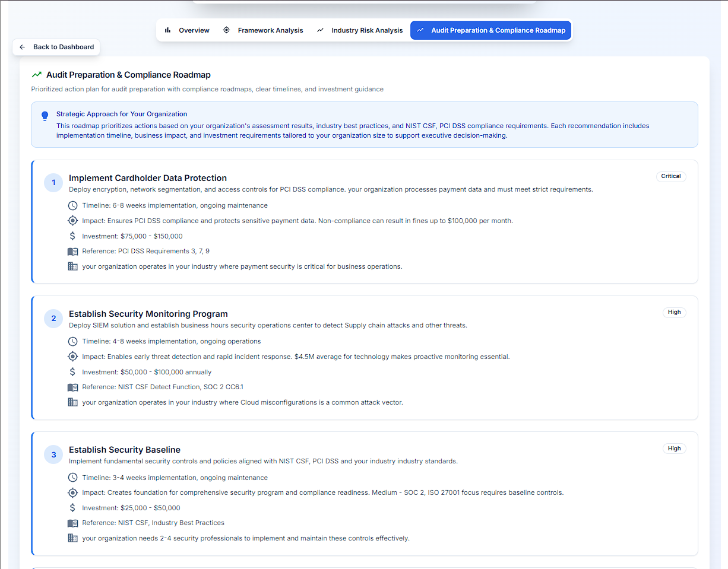Click the number 3 step circle
728x569 pixels.
pos(53,454)
